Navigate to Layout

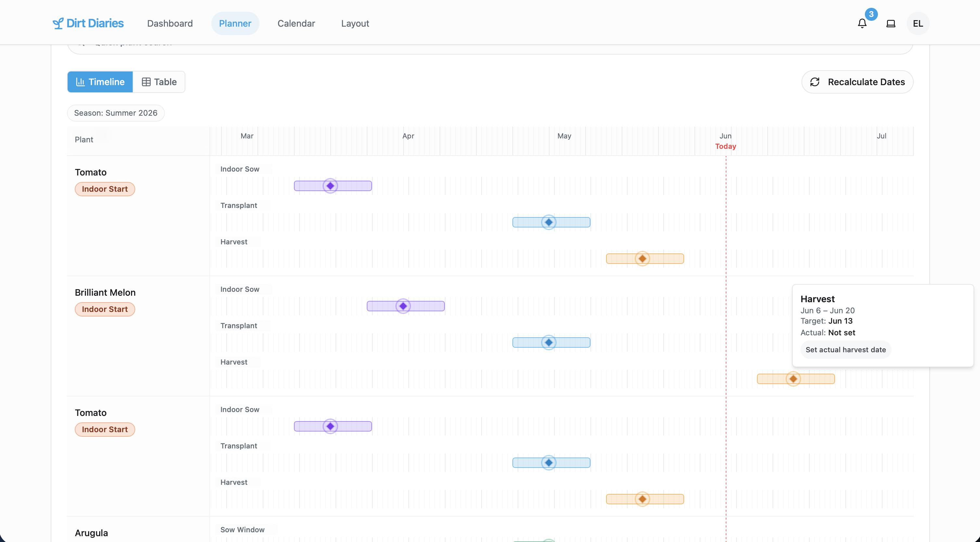(x=355, y=24)
